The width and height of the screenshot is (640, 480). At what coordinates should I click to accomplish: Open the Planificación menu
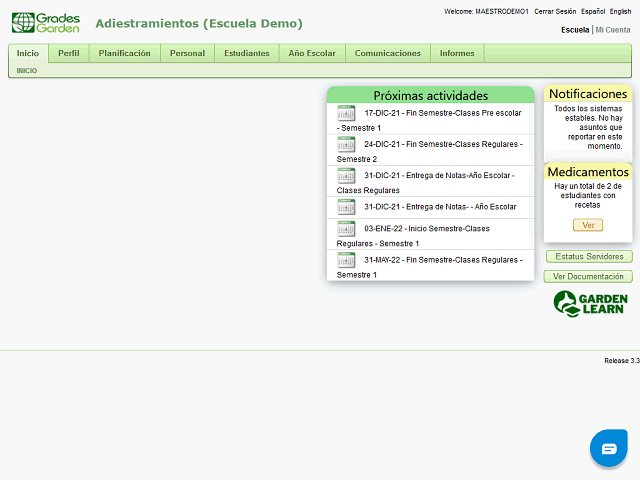[x=124, y=53]
